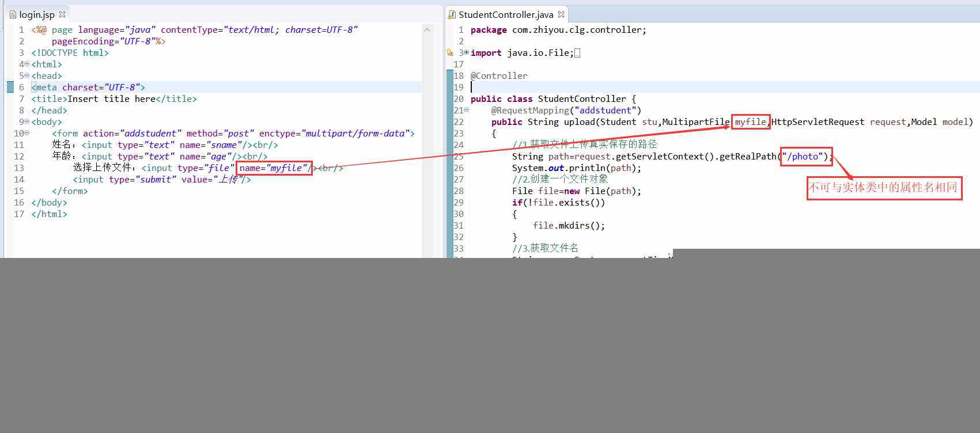Click the </html> closing tag
Viewport: 980px width, 433px height.
(49, 214)
